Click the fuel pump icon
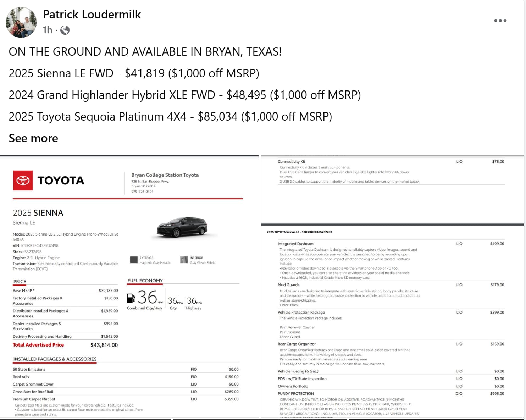 [131, 298]
